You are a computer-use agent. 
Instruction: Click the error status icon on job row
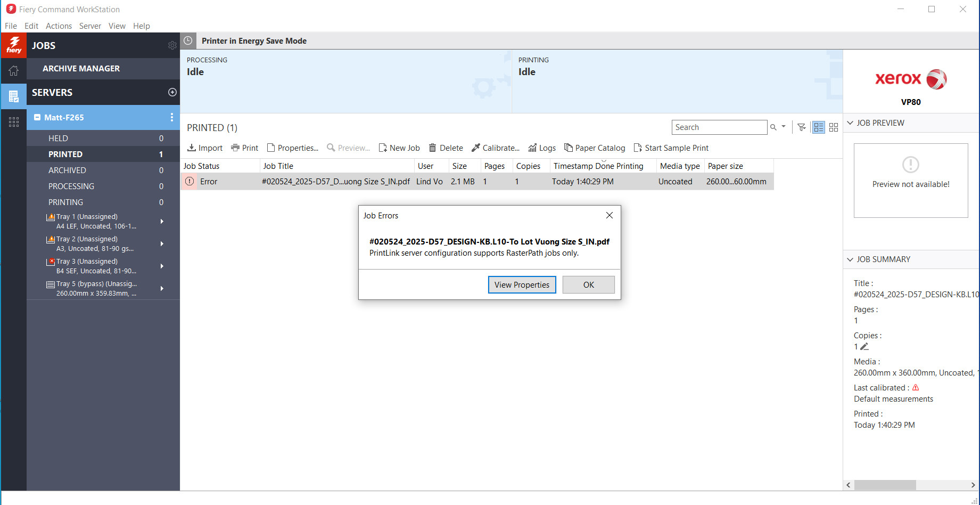point(189,182)
